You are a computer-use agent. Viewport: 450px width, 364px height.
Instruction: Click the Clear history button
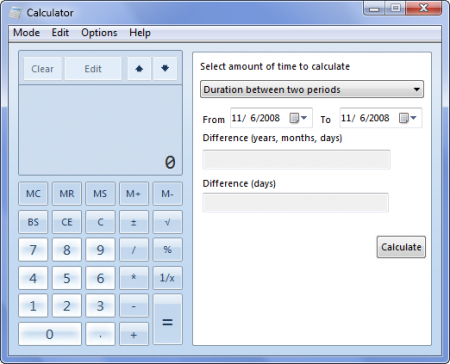coord(42,69)
